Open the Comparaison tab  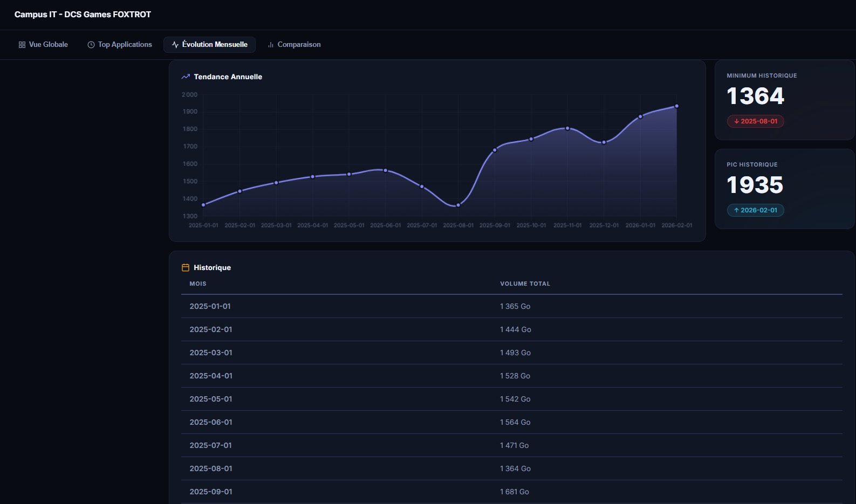click(294, 45)
